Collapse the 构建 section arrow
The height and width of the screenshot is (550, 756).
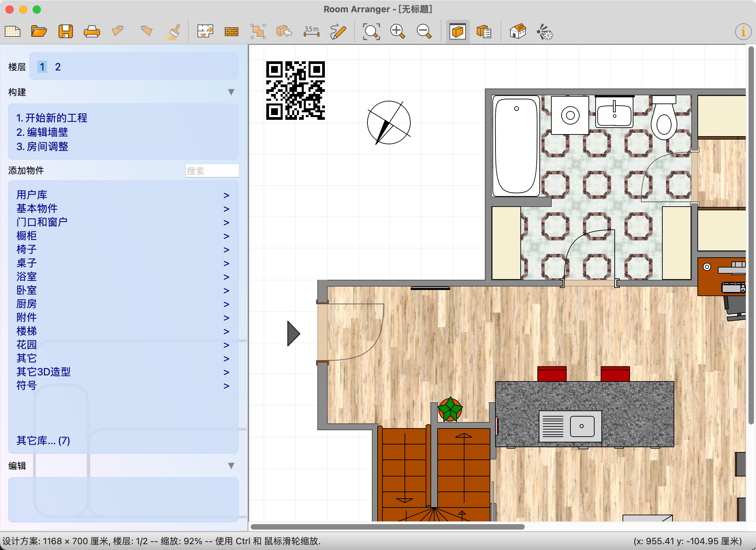pyautogui.click(x=231, y=92)
